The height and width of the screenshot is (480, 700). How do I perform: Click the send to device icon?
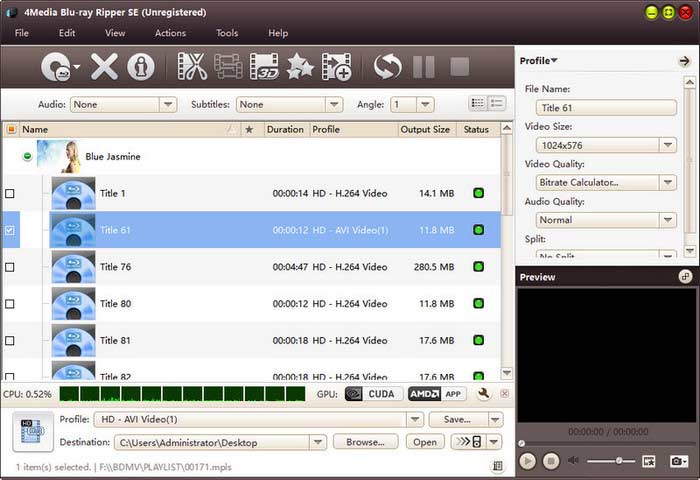click(470, 442)
